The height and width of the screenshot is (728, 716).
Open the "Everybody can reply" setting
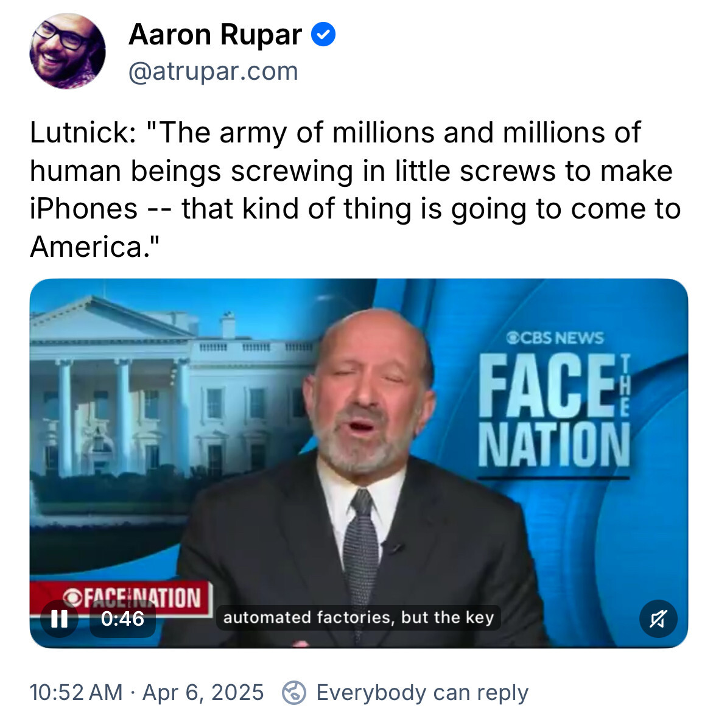(422, 693)
